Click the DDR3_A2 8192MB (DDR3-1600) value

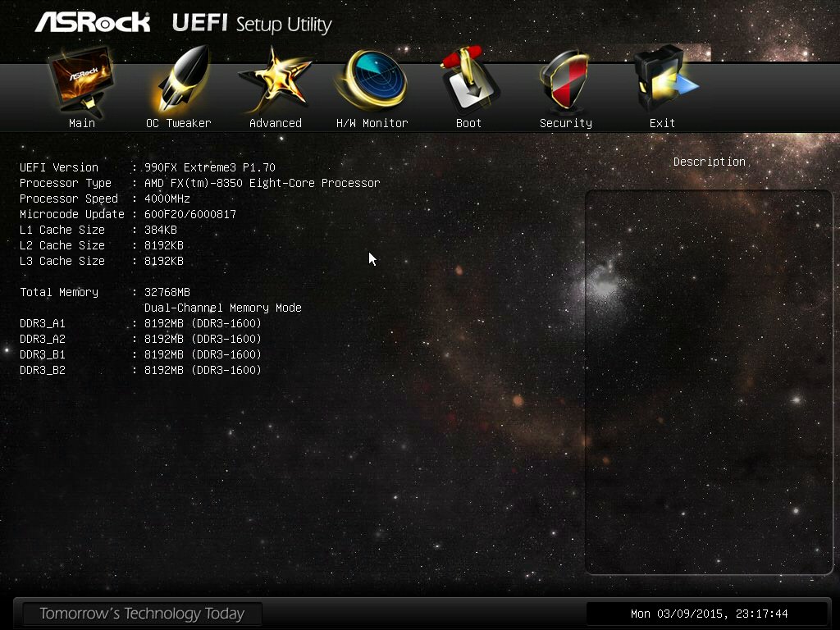point(203,339)
